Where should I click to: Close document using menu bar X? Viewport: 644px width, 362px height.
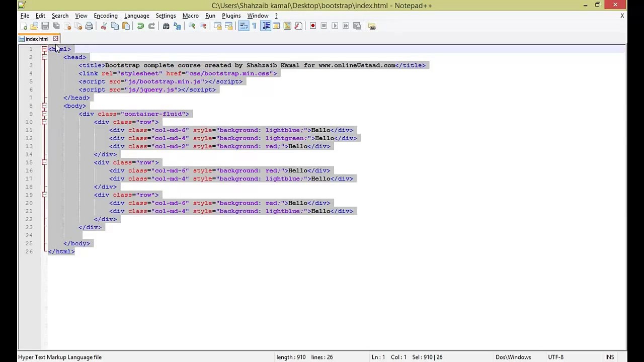(622, 16)
